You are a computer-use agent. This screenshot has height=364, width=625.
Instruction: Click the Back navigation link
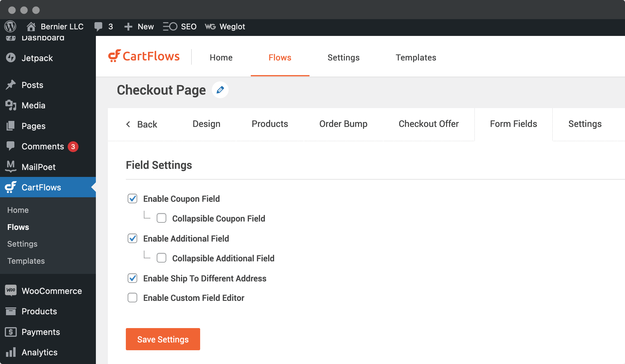(142, 124)
